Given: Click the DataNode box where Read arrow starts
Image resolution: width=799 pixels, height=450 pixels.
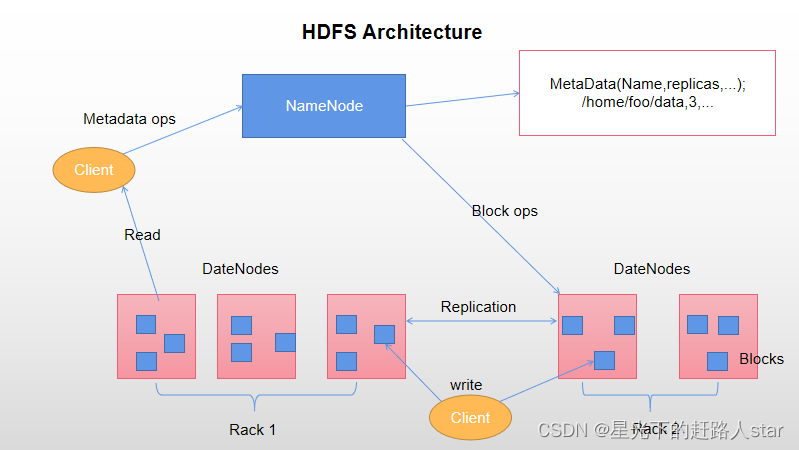Looking at the screenshot, I should tap(156, 336).
